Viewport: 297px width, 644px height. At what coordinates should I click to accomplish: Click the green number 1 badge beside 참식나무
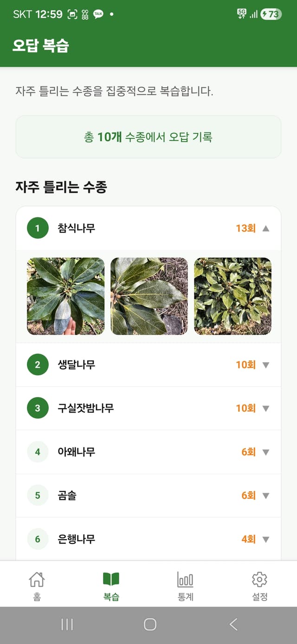(37, 228)
